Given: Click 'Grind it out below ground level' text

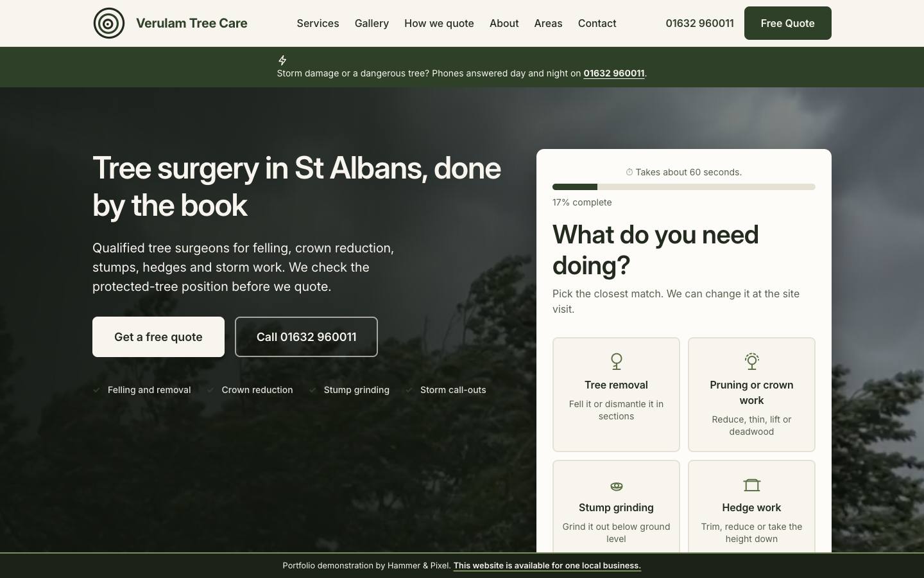Looking at the screenshot, I should [616, 532].
